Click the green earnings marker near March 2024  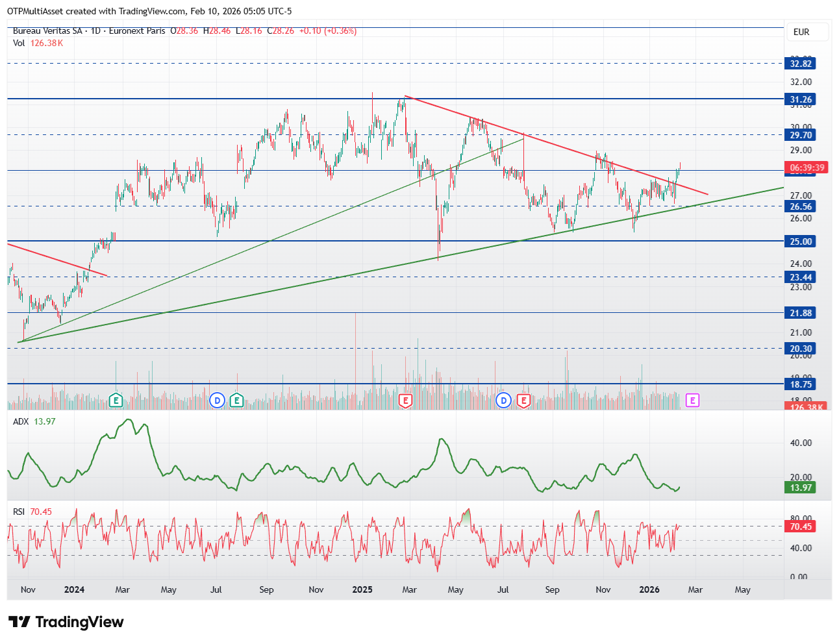[116, 401]
